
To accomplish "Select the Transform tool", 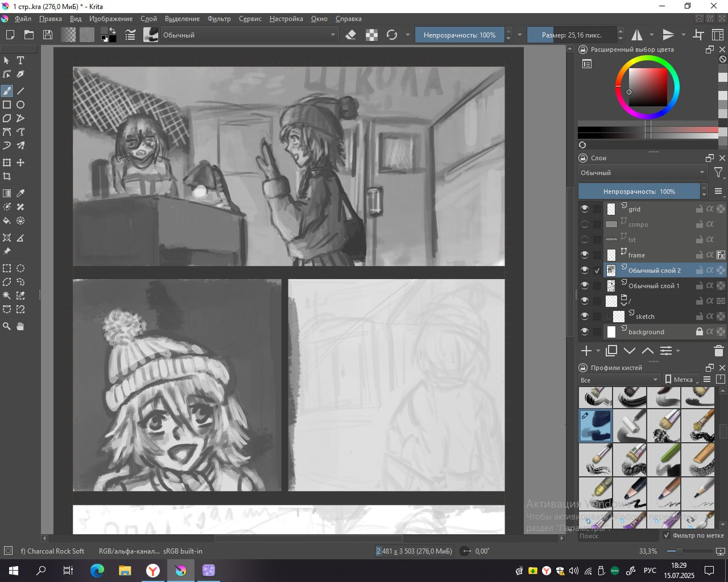I will (x=7, y=163).
